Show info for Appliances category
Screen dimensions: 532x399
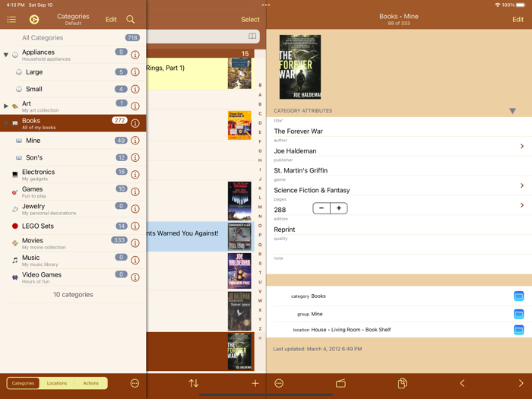pyautogui.click(x=135, y=55)
